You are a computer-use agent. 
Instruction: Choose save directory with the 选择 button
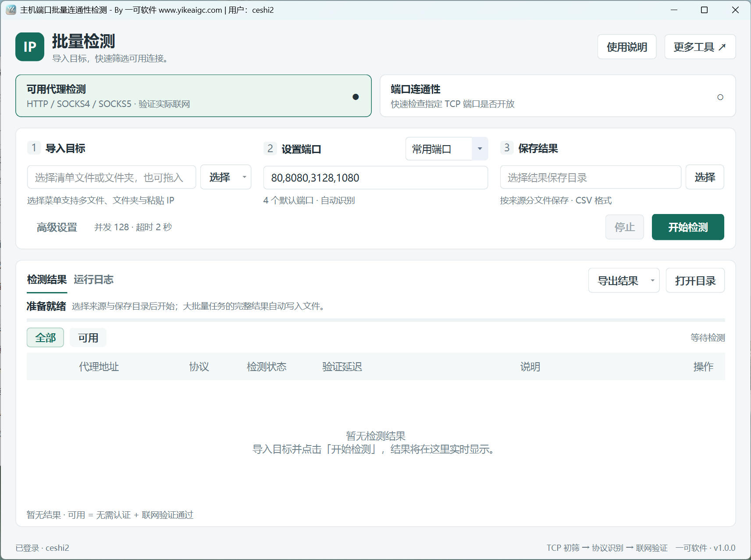click(x=705, y=177)
